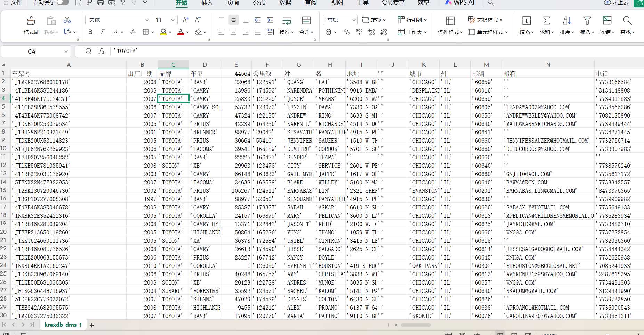Toggle strikethrough formatting

click(133, 32)
